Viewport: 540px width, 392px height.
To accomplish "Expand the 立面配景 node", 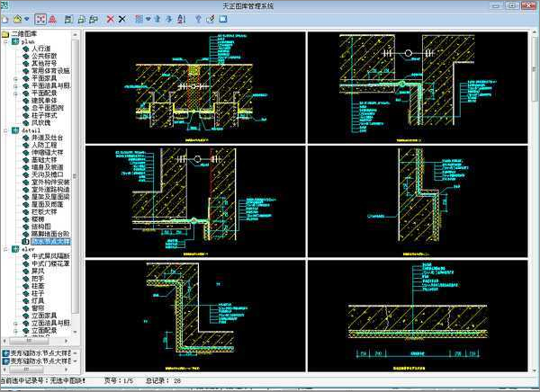I will 15,331.
